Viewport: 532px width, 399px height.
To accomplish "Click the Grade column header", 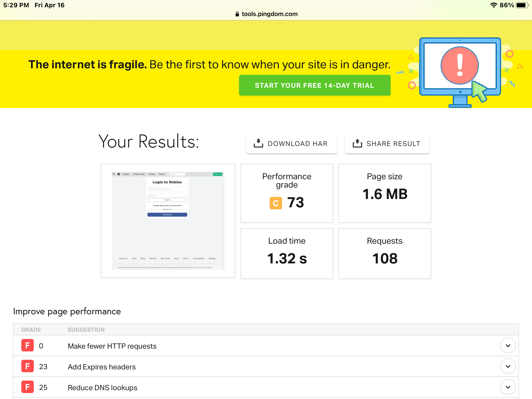I will point(31,330).
